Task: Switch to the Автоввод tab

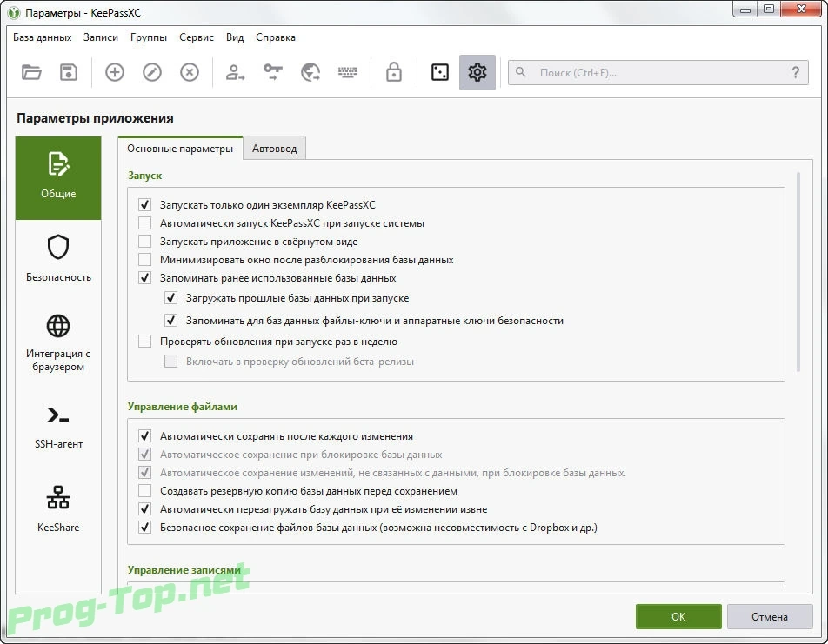Action: pos(275,149)
